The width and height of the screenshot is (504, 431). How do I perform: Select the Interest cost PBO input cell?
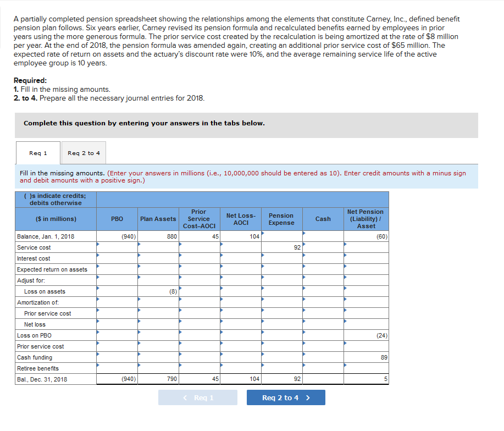[117, 258]
